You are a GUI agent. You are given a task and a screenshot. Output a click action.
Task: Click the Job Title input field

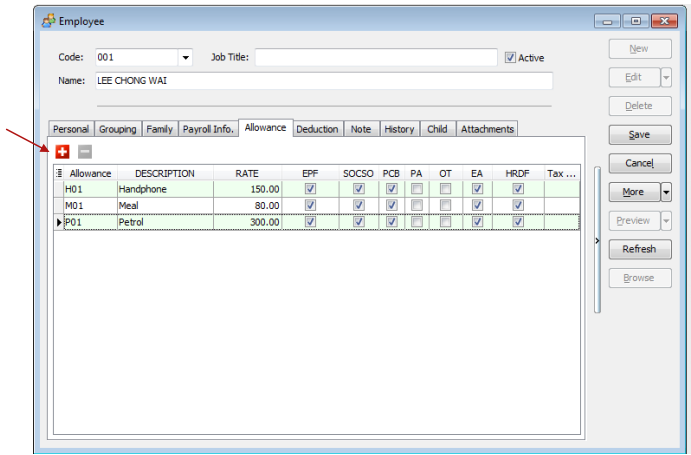point(375,58)
